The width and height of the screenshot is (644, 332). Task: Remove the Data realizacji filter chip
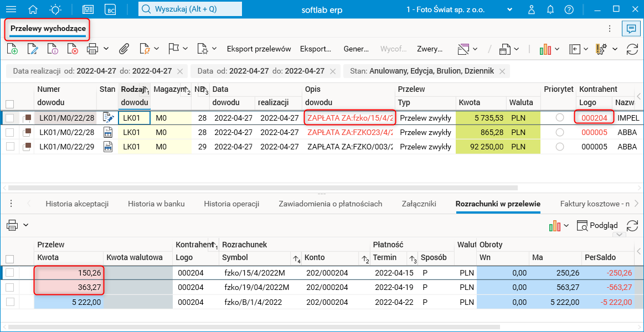[179, 71]
